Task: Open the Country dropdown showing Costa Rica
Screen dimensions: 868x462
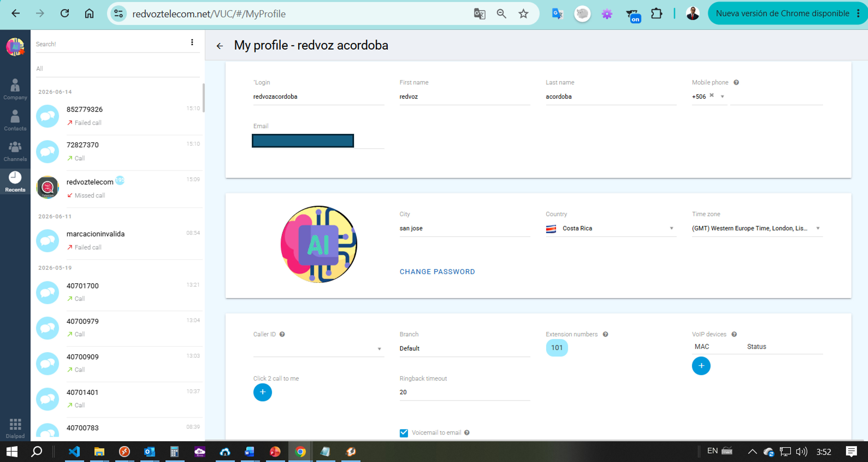Action: coord(611,228)
